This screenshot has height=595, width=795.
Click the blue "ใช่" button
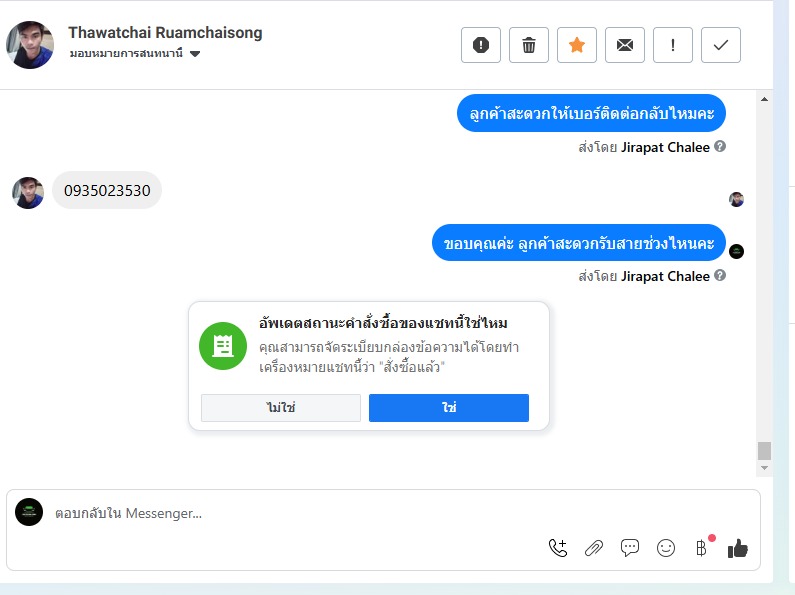pyautogui.click(x=448, y=408)
